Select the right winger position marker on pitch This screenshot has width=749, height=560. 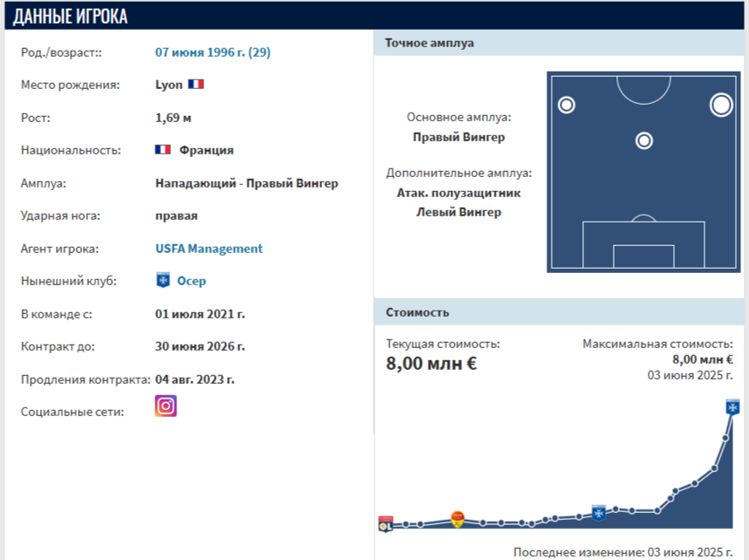click(x=721, y=105)
